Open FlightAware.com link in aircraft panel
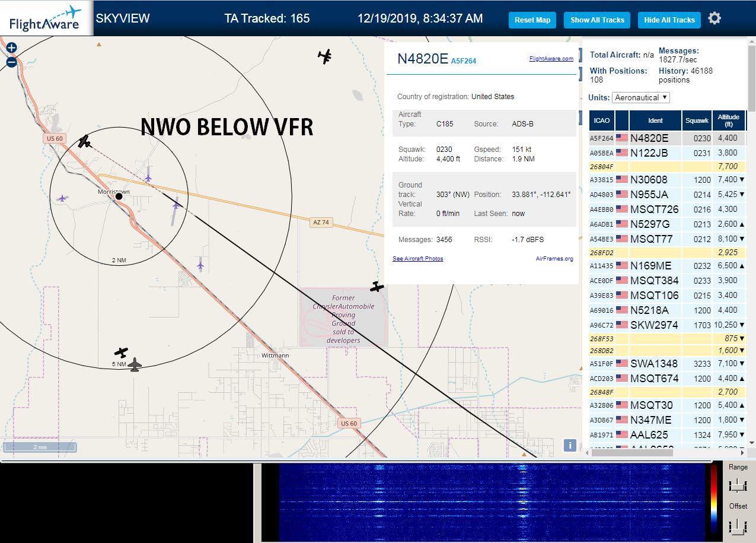The width and height of the screenshot is (756, 543). tap(551, 58)
